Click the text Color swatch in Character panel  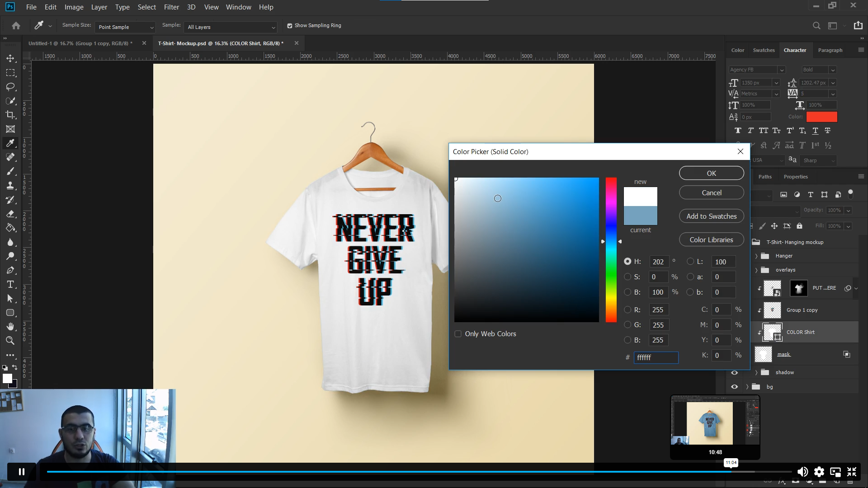point(821,117)
